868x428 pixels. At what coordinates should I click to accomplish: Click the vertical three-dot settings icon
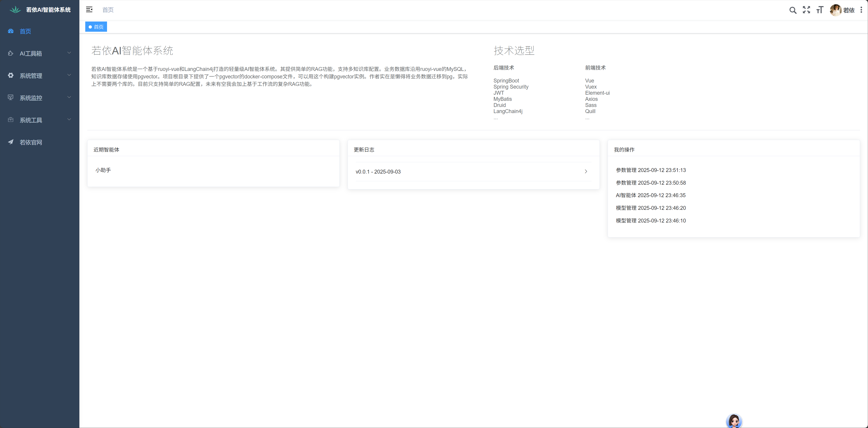(861, 10)
